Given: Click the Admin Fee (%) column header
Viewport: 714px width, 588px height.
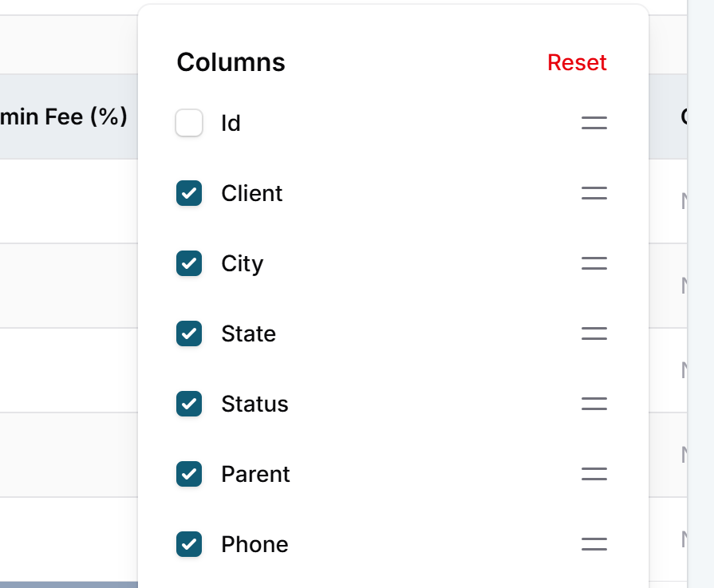Looking at the screenshot, I should coord(64,116).
